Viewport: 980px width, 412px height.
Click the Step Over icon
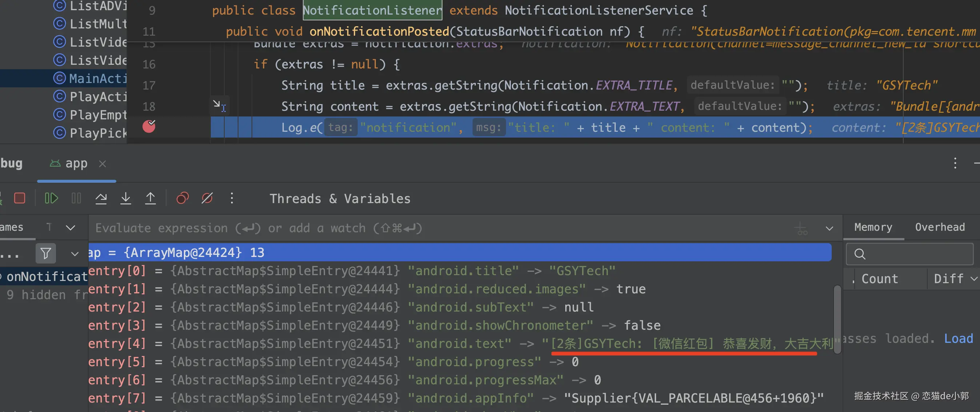(101, 198)
